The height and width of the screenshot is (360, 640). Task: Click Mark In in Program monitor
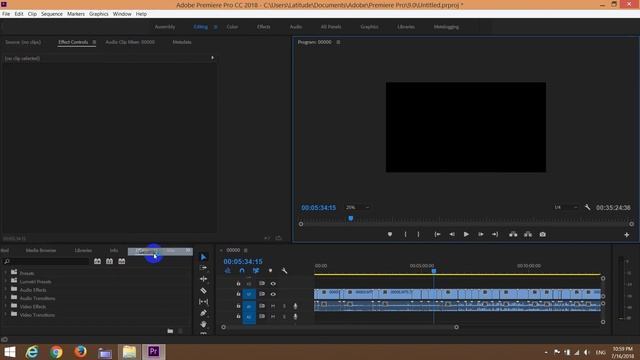pos(405,234)
